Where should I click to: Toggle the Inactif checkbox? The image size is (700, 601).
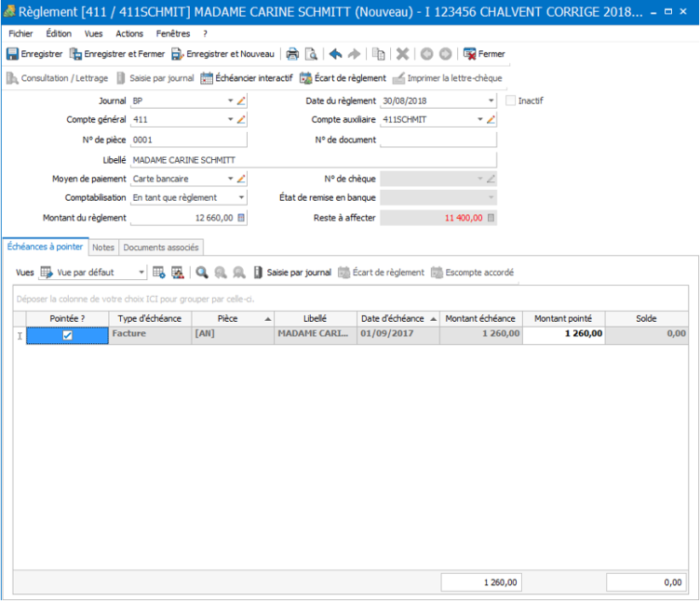(510, 100)
